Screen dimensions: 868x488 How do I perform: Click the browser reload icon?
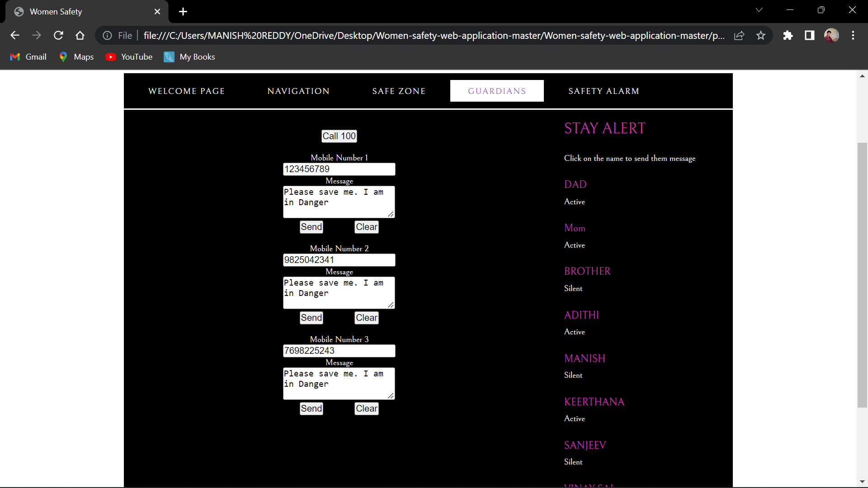click(x=58, y=35)
